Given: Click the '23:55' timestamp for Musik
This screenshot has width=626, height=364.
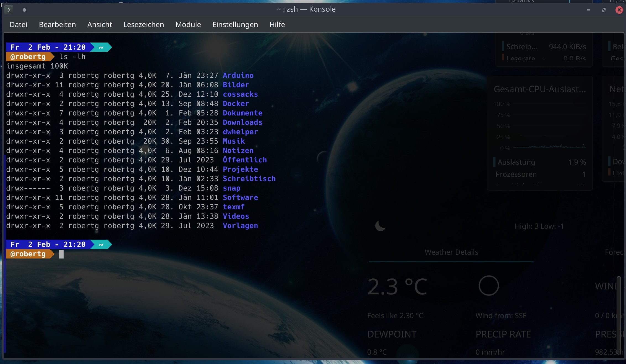Looking at the screenshot, I should [207, 141].
